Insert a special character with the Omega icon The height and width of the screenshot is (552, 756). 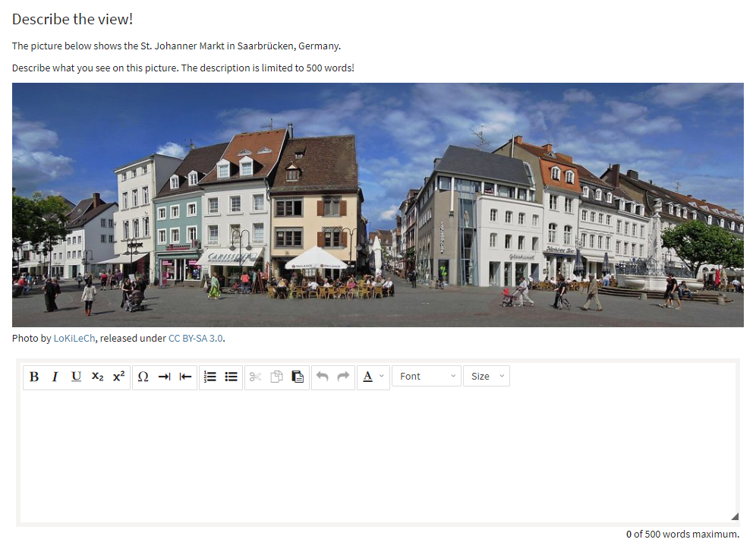(143, 377)
